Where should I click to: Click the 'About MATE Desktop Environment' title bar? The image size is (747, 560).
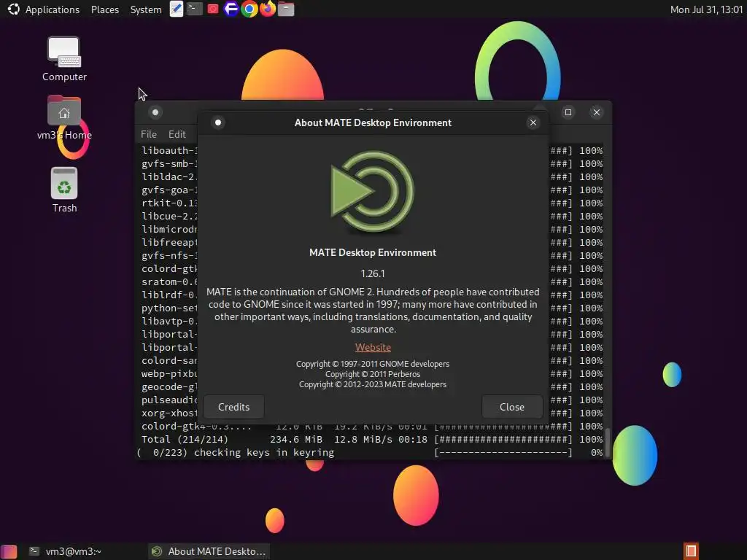click(x=373, y=122)
